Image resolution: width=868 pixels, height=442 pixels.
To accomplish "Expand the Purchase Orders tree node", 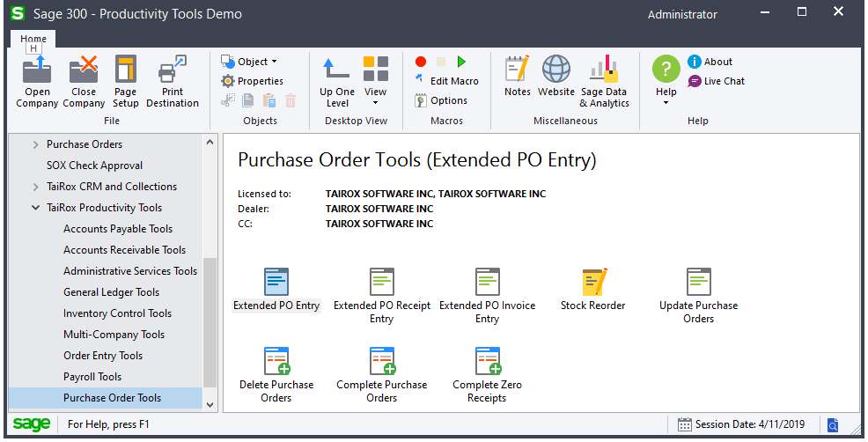I will click(35, 144).
